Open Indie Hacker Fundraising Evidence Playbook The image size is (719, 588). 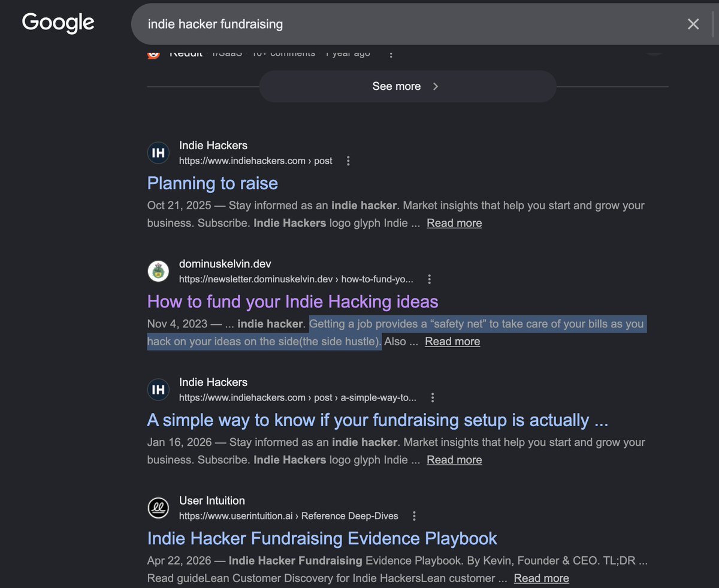tap(322, 538)
